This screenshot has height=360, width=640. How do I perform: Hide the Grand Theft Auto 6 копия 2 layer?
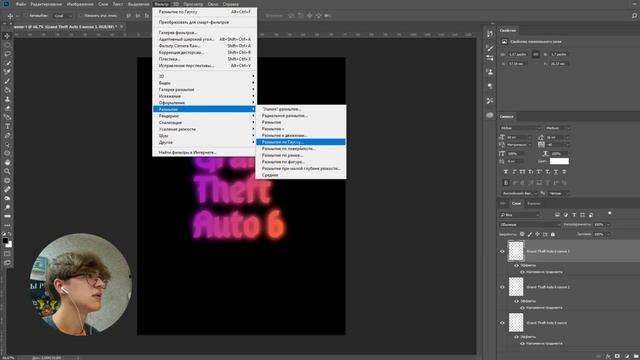coord(502,287)
